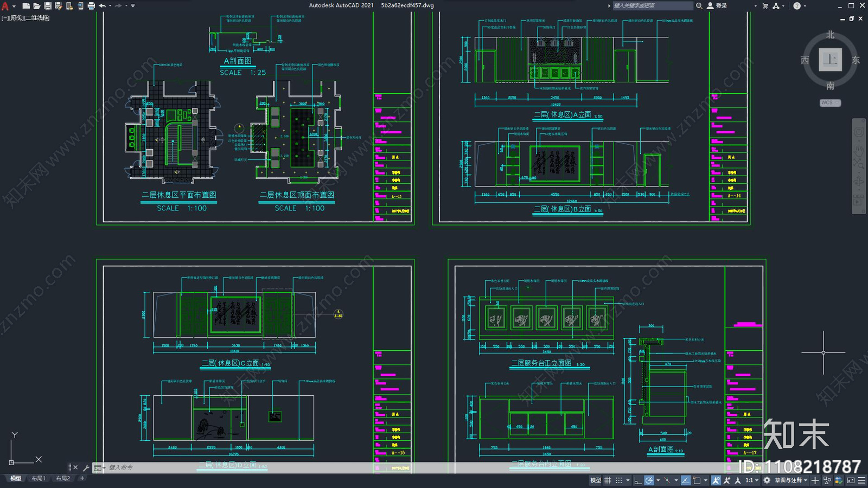Toggle the Clean Screen icon
Screen dimensions: 868x488
tap(851, 480)
